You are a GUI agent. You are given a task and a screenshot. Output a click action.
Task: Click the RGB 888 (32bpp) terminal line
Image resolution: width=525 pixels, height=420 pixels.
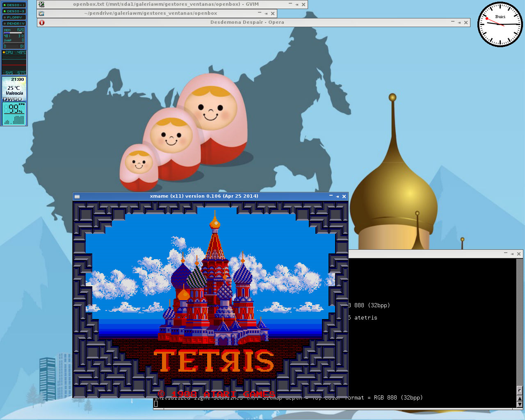398,398
